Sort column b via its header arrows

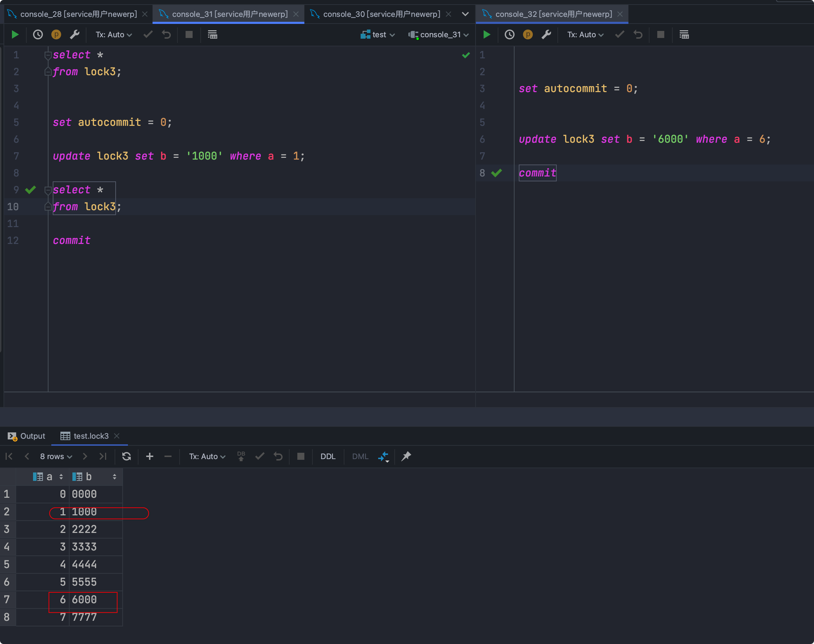tap(114, 477)
